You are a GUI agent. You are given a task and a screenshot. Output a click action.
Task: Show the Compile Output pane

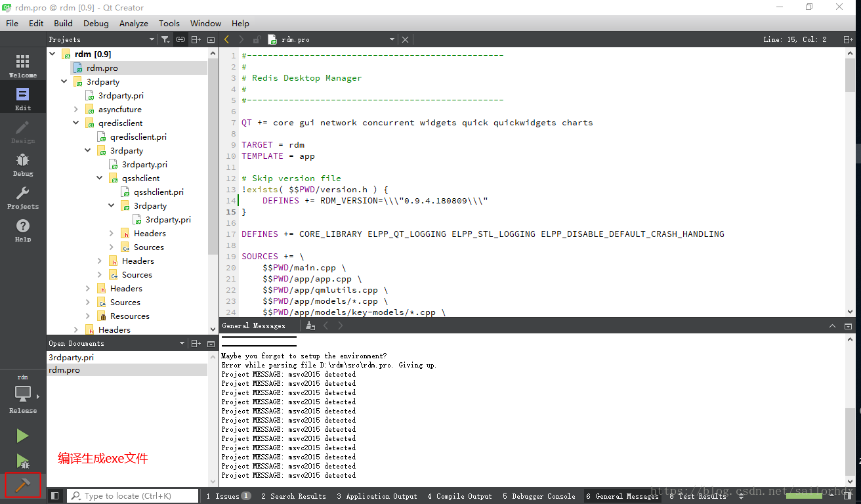pos(459,496)
